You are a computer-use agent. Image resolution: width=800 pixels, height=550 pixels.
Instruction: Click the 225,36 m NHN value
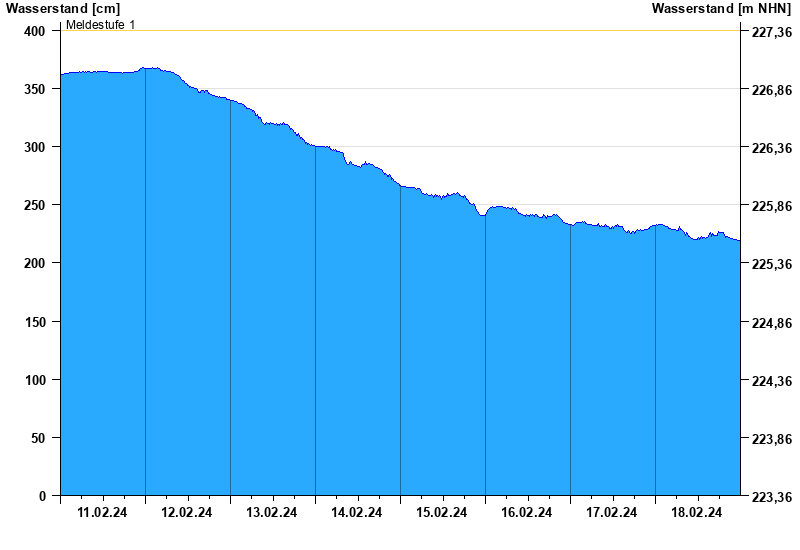tap(772, 264)
